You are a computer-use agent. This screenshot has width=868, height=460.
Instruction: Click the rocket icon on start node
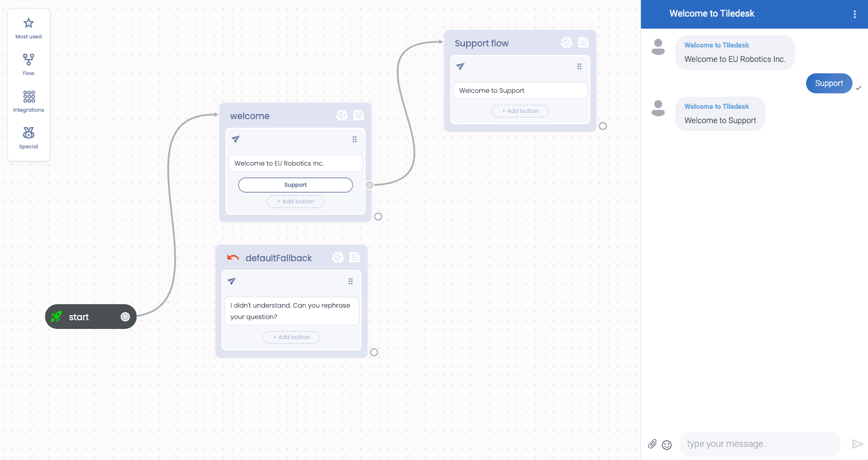coord(56,317)
